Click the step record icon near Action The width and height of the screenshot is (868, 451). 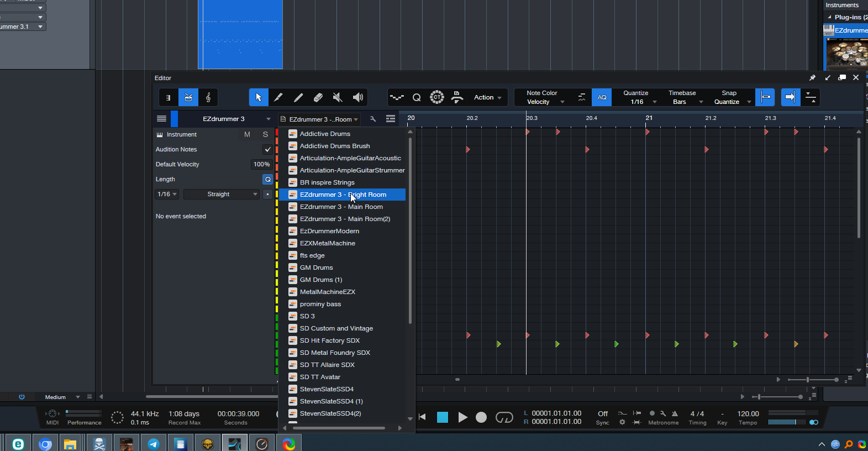click(x=457, y=97)
